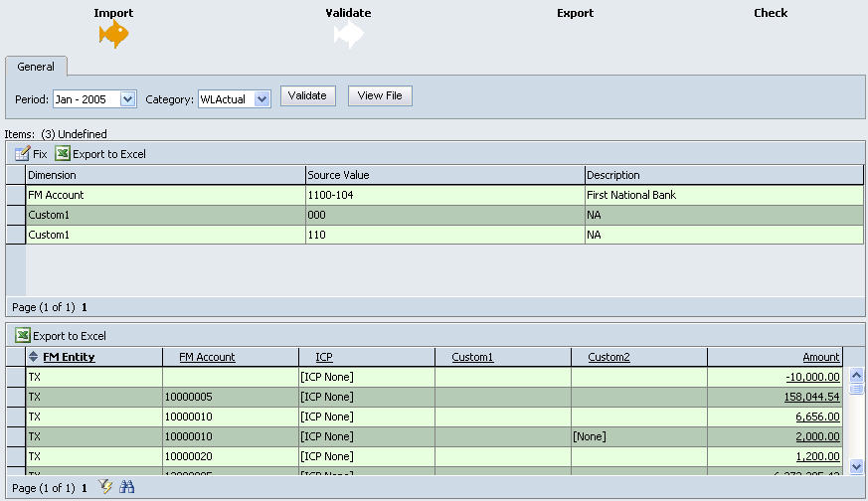Click page 1 in upper grid pager
This screenshot has height=501, width=868.
coord(85,307)
